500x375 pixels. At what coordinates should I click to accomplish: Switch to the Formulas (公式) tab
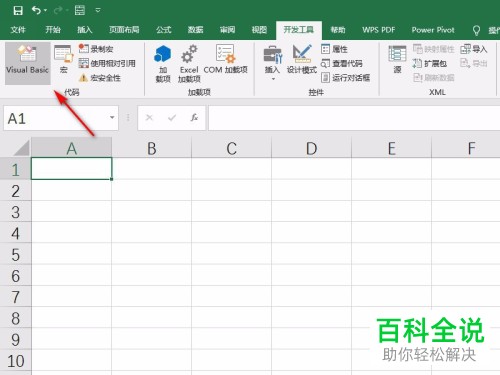point(164,30)
